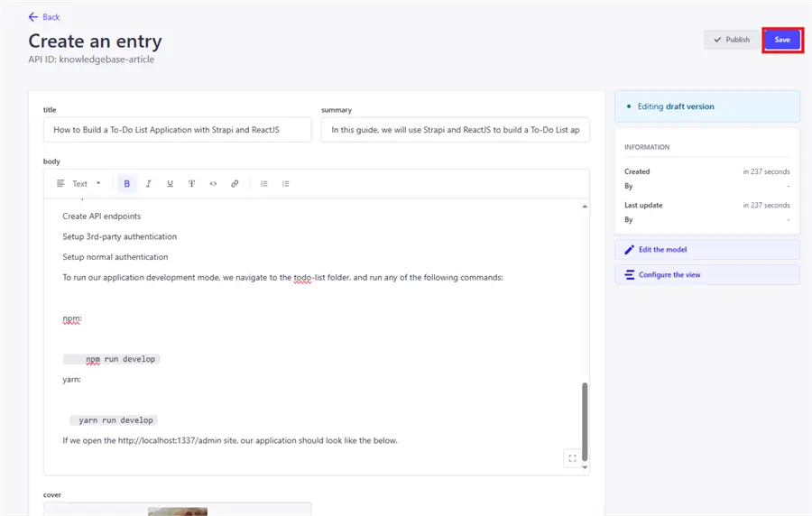Screen dimensions: 812x516
Task: Apply strikethrough formatting icon
Action: tap(191, 184)
